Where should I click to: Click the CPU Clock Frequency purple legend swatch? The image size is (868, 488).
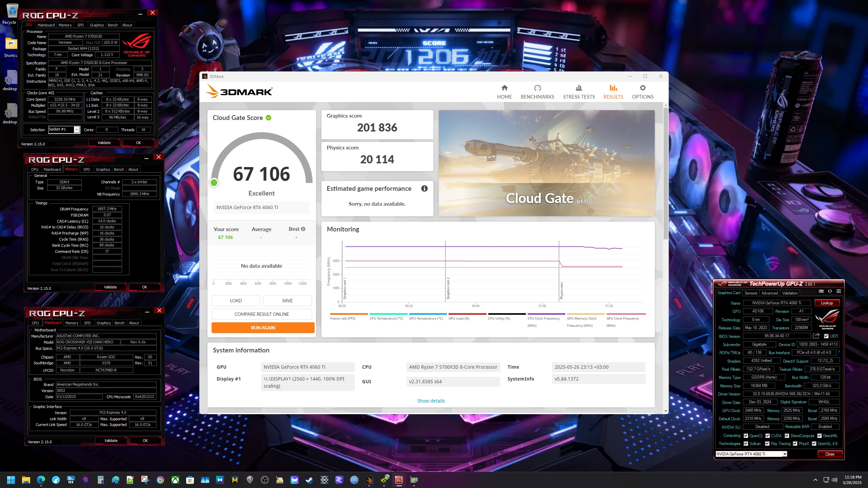click(x=546, y=314)
